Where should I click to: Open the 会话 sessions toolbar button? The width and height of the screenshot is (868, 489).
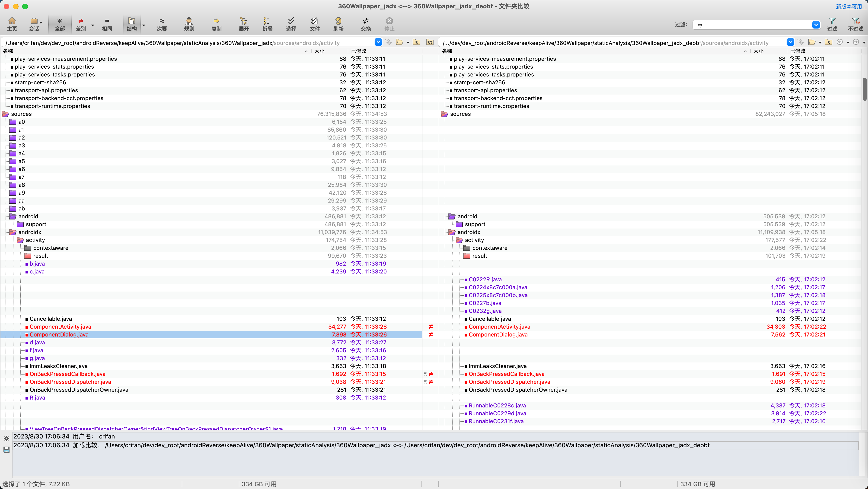34,24
